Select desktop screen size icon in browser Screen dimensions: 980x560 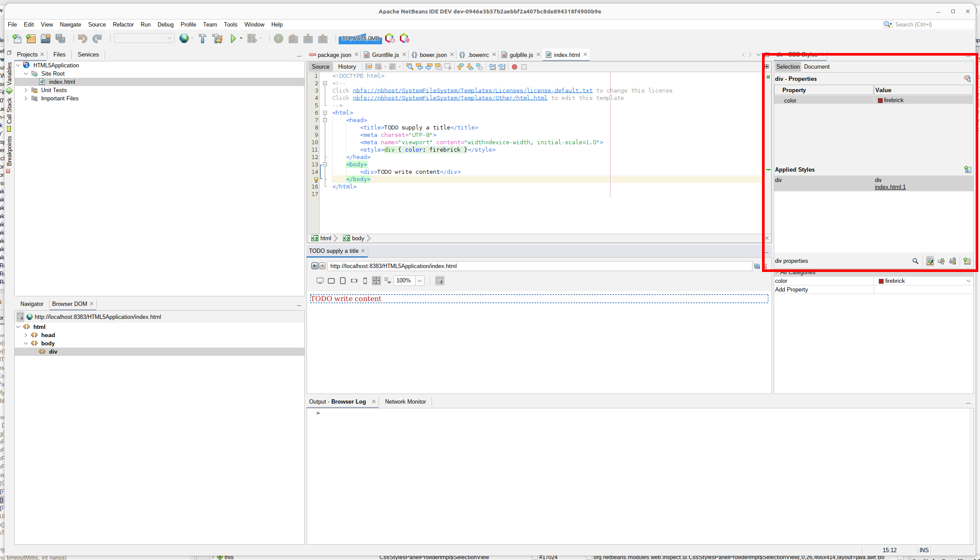click(320, 281)
